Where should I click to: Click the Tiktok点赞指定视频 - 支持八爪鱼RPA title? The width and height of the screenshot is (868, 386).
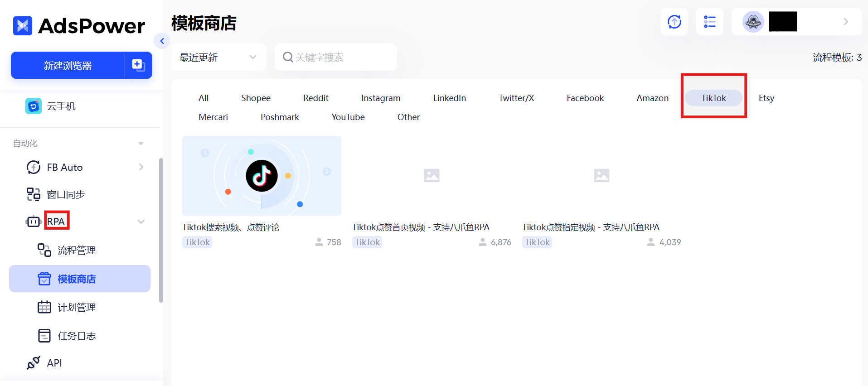pos(591,227)
